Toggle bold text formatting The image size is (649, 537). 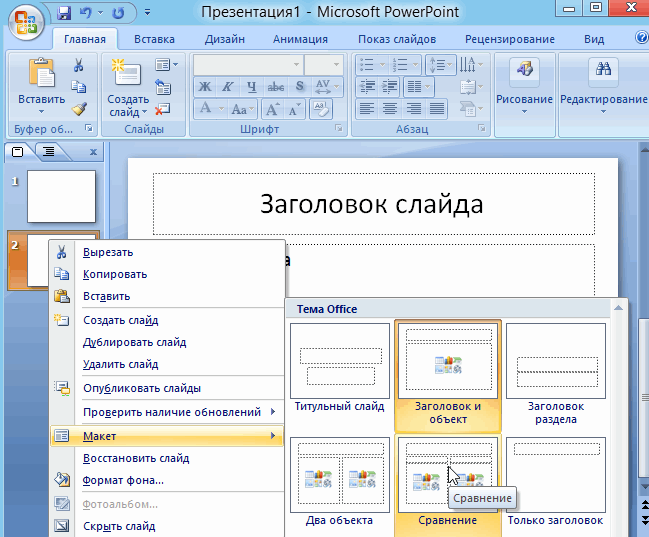pos(204,86)
